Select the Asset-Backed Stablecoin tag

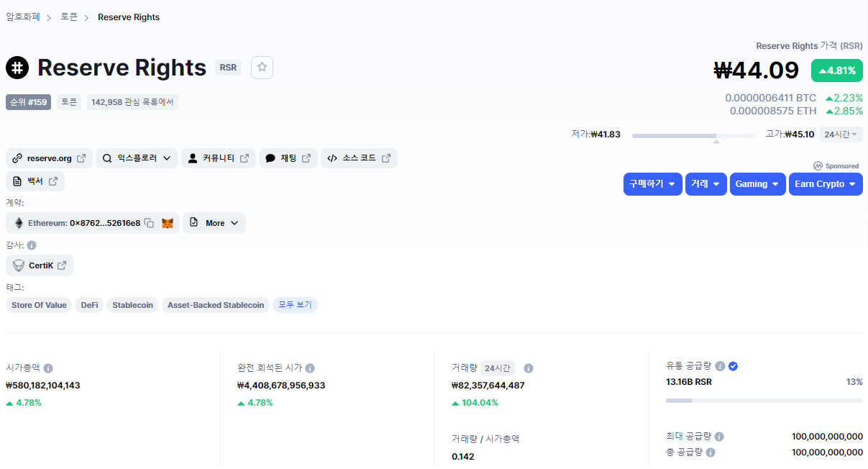215,305
